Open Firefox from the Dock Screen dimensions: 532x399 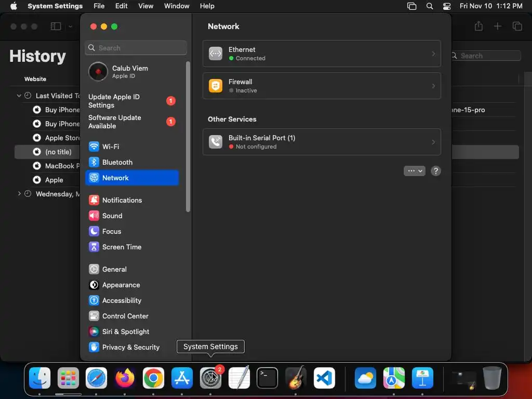point(125,378)
